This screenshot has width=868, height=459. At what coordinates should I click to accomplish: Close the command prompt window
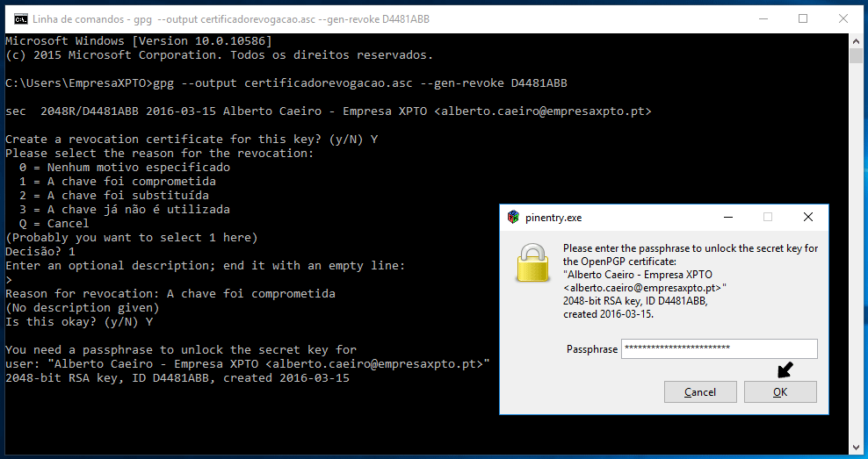(x=843, y=18)
